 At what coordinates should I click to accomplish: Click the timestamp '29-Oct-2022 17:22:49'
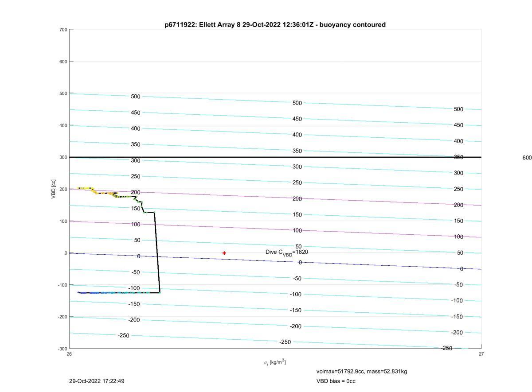click(x=98, y=381)
